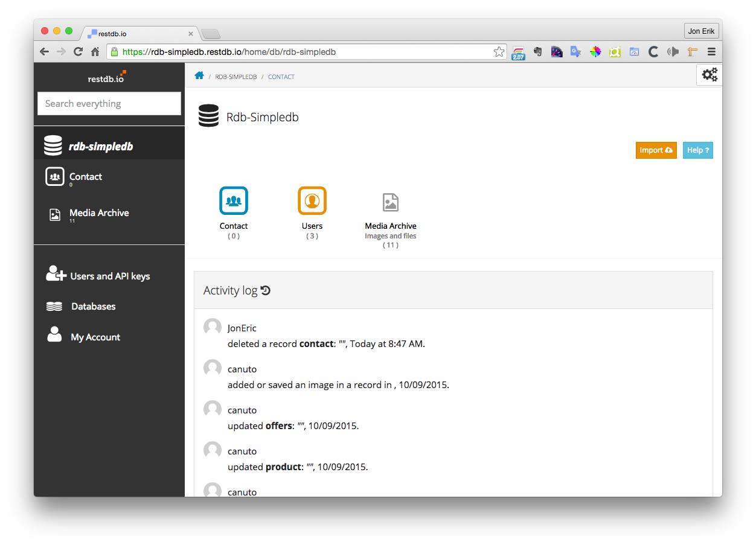
Task: Click the restdb.io logo
Action: (x=107, y=78)
